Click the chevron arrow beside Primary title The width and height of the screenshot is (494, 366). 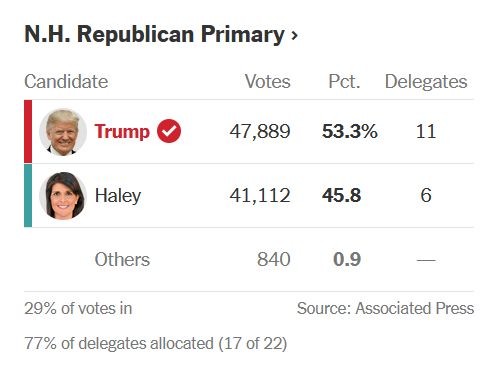click(x=294, y=35)
